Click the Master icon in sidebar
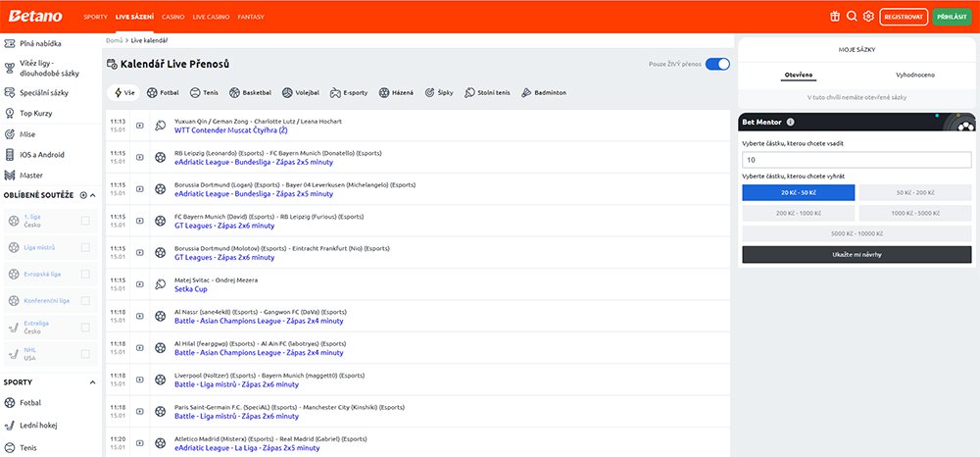Viewport: 980px width, 457px height. coord(10,175)
